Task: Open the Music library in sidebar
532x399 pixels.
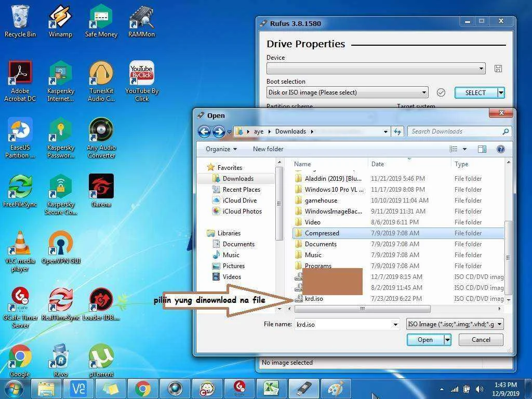Action: [x=231, y=255]
